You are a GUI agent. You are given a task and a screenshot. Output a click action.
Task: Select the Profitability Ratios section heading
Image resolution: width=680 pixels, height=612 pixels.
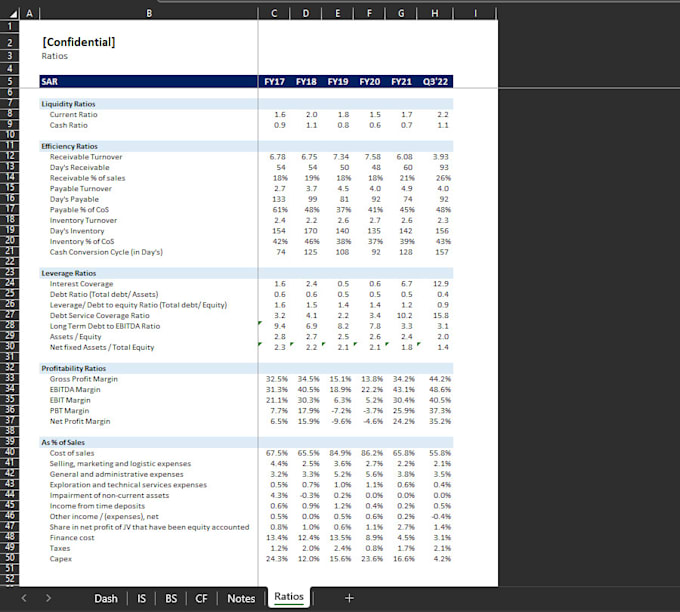coord(74,368)
